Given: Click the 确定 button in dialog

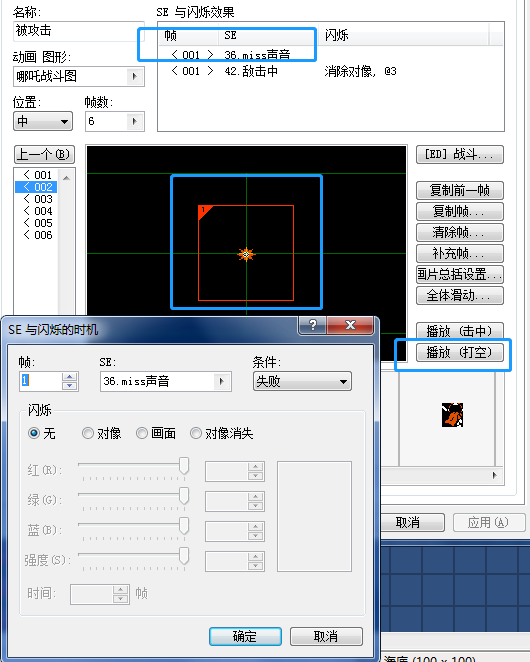Looking at the screenshot, I should 245,636.
